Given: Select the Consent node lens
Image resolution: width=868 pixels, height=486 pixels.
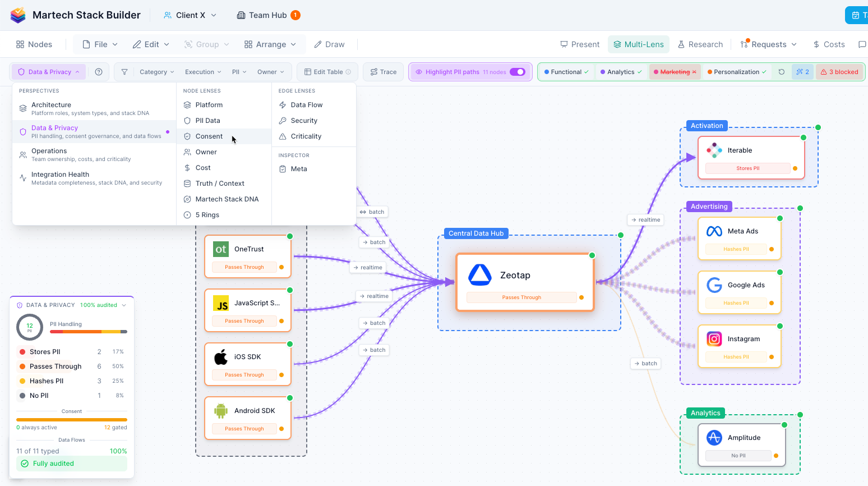Looking at the screenshot, I should point(209,136).
